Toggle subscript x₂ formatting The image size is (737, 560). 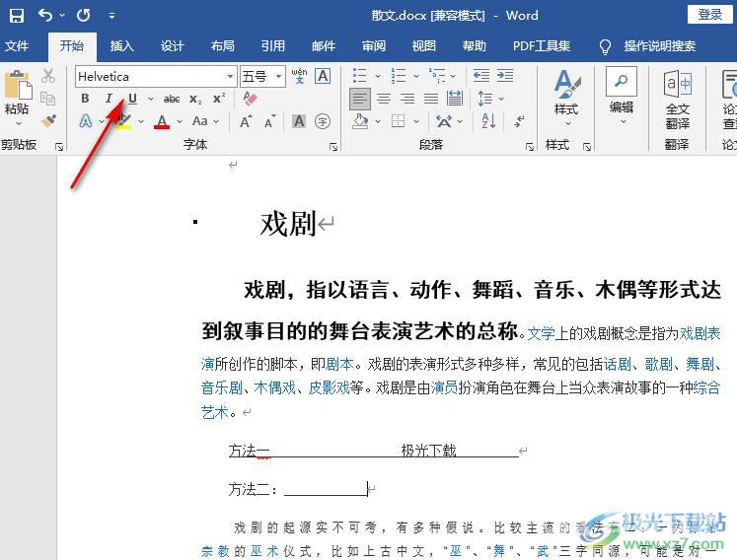click(x=195, y=99)
